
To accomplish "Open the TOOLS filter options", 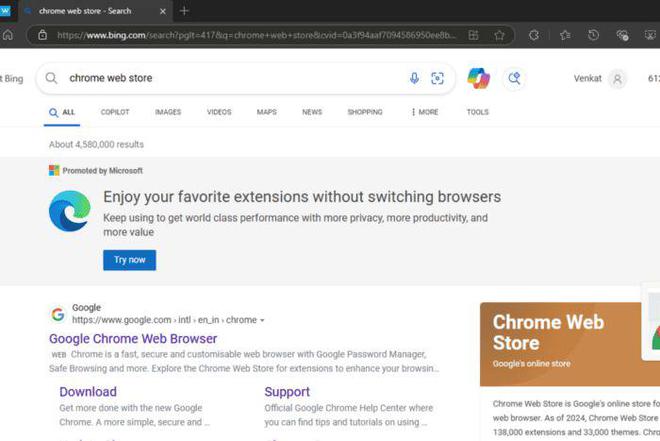I will click(x=477, y=112).
